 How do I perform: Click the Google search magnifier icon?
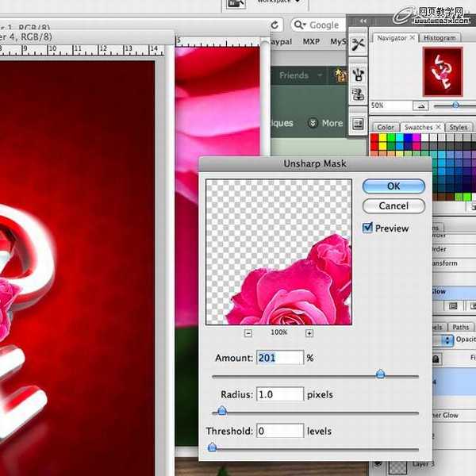299,25
